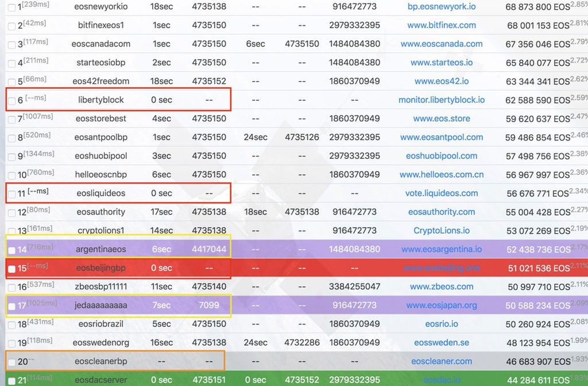Click the producer name bitfinexeos1
Image resolution: width=588 pixels, height=386 pixels.
pyautogui.click(x=101, y=25)
